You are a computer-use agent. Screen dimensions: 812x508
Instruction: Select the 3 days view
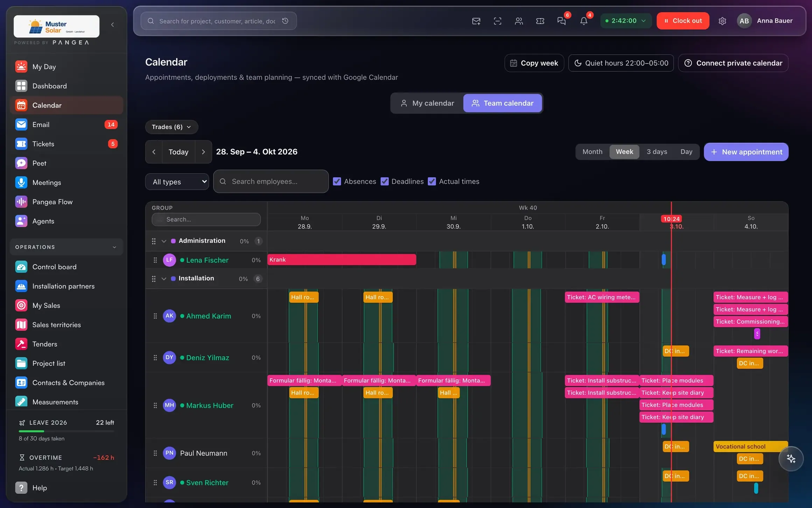(657, 152)
